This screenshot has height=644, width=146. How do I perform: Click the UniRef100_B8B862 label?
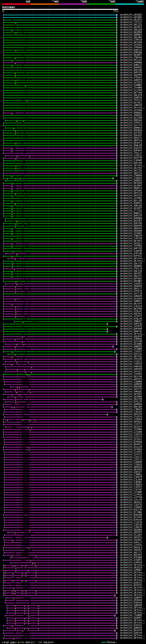coord(131,113)
